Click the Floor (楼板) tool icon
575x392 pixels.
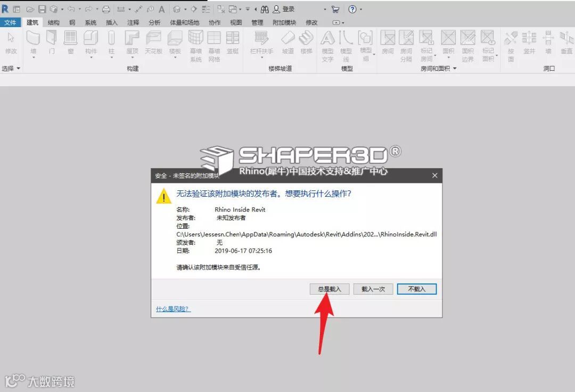pyautogui.click(x=175, y=38)
